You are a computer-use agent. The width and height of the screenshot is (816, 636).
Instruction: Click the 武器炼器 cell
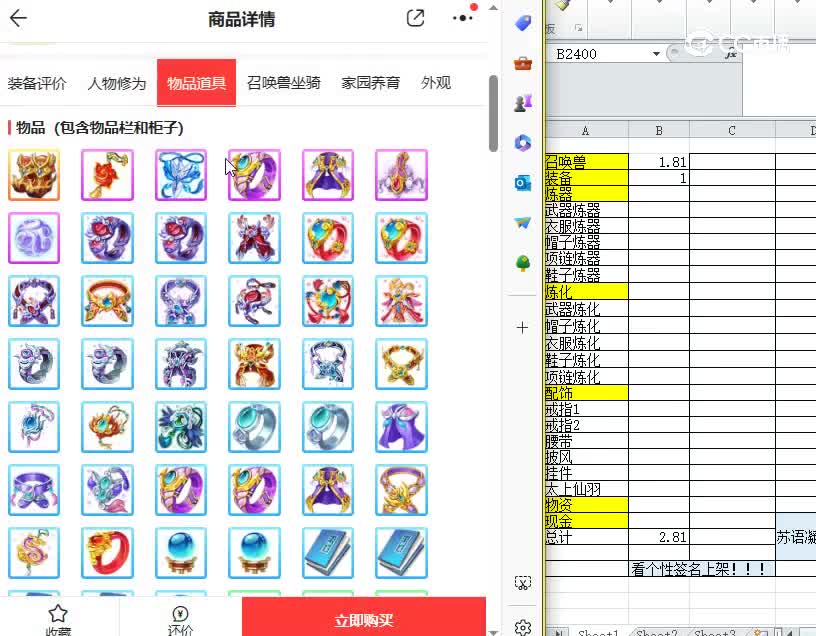586,210
